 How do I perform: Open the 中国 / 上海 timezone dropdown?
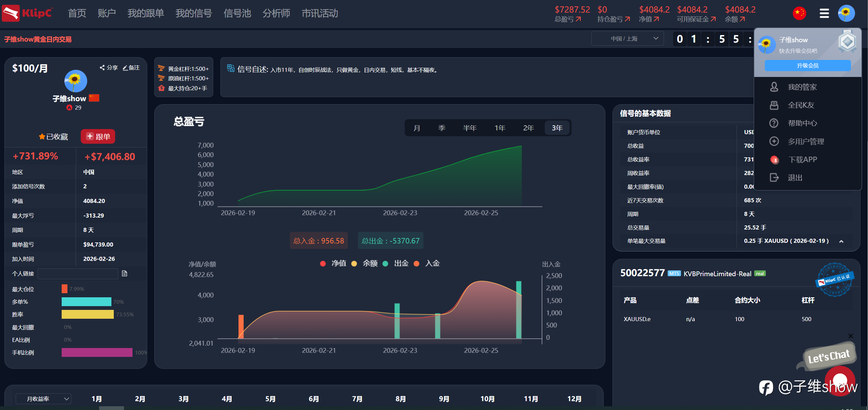pyautogui.click(x=627, y=38)
